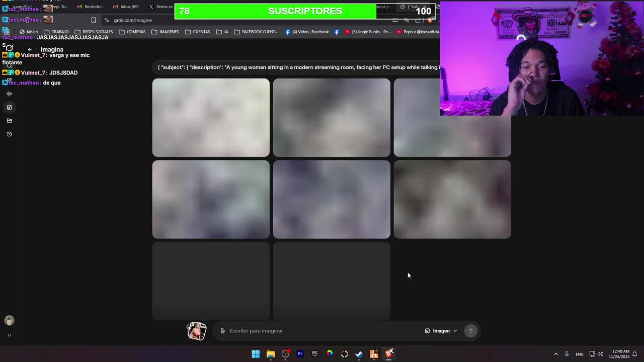
Task: Click the microphone icon in system tray
Action: coord(567,354)
